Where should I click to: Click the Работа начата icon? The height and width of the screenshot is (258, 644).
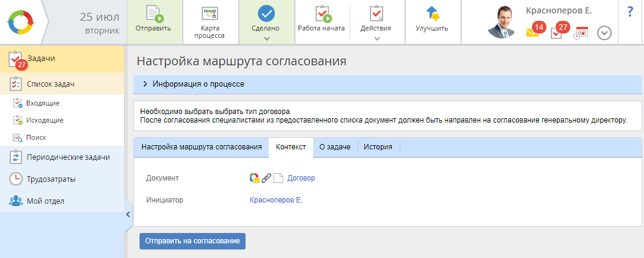point(321,15)
